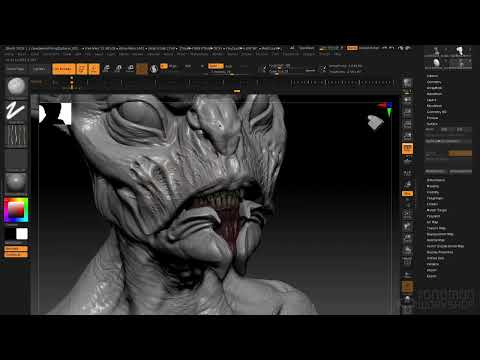Click the orange button in Surface section

460,153
